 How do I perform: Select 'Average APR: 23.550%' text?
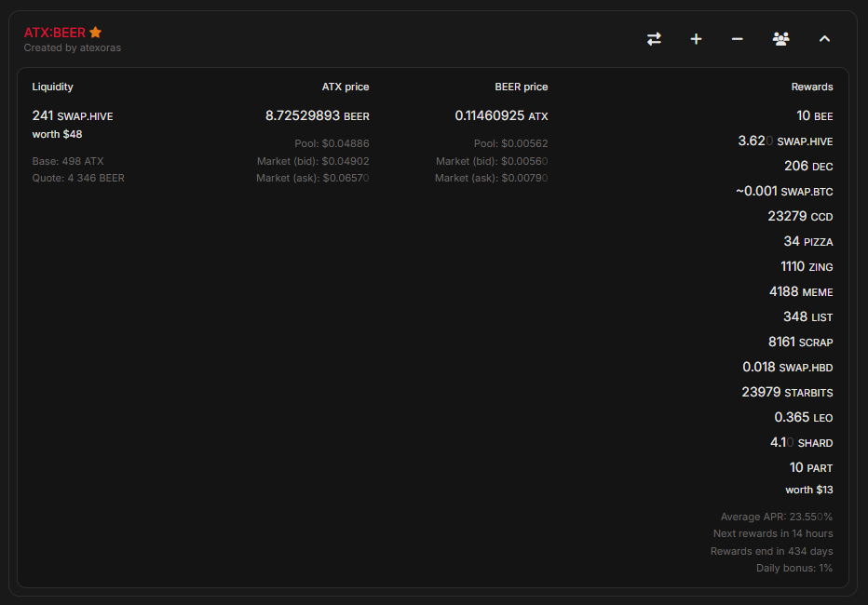click(776, 518)
